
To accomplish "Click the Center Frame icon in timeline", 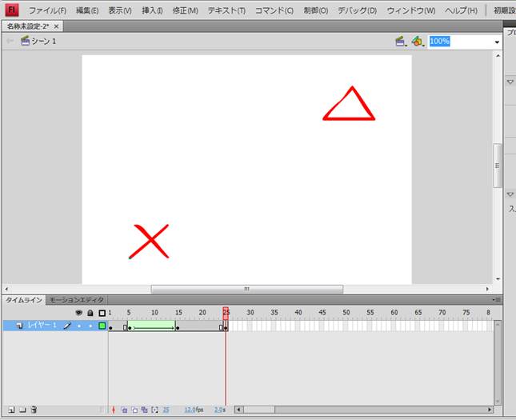I will pyautogui.click(x=114, y=410).
